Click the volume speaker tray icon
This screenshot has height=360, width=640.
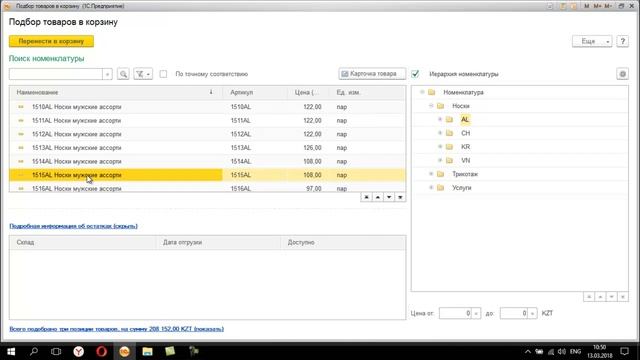pos(562,352)
